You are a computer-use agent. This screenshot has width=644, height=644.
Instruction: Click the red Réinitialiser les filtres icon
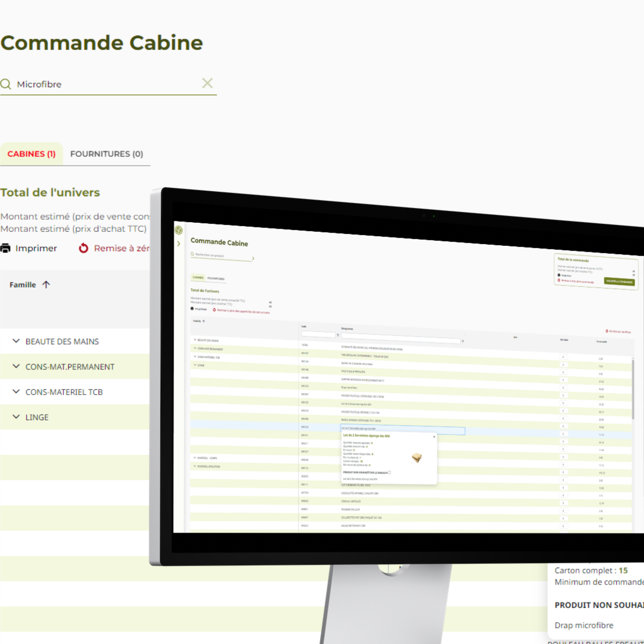point(607,331)
